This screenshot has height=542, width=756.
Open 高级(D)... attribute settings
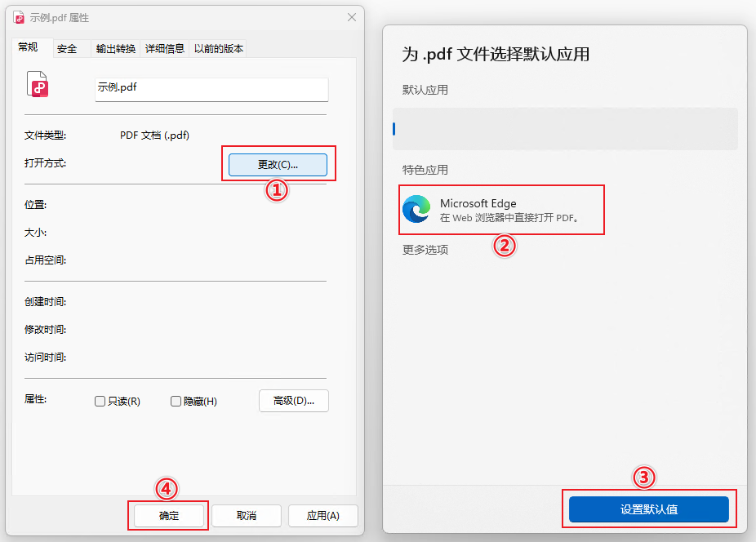click(294, 401)
